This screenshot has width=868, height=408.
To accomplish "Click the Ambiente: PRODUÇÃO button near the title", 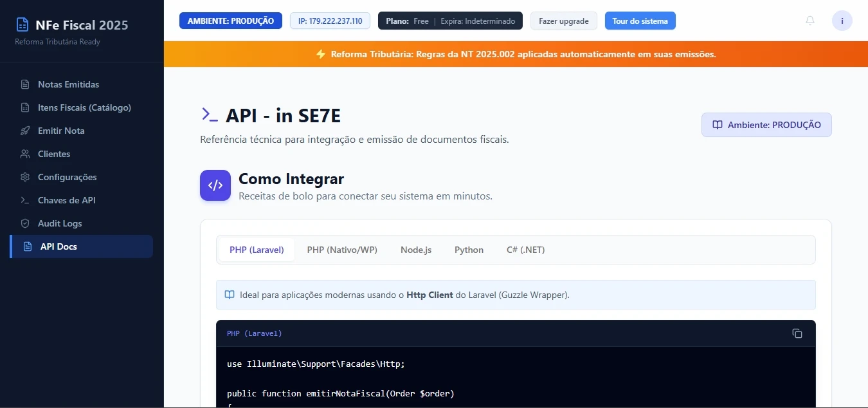I will 766,125.
